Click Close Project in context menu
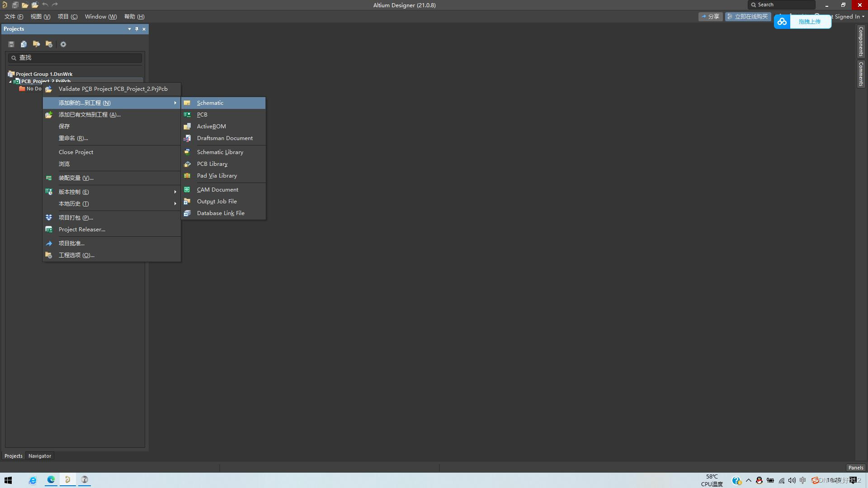Viewport: 868px width, 488px height. (75, 152)
